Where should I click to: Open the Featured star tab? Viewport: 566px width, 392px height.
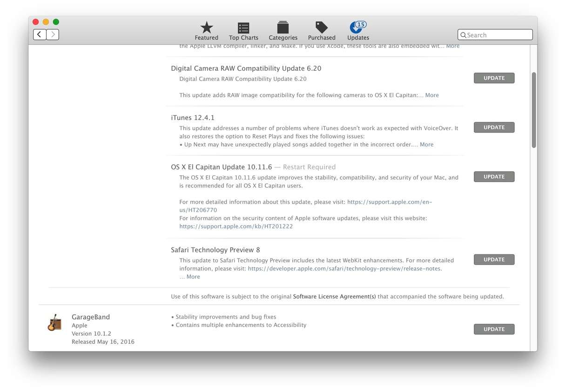tap(207, 31)
